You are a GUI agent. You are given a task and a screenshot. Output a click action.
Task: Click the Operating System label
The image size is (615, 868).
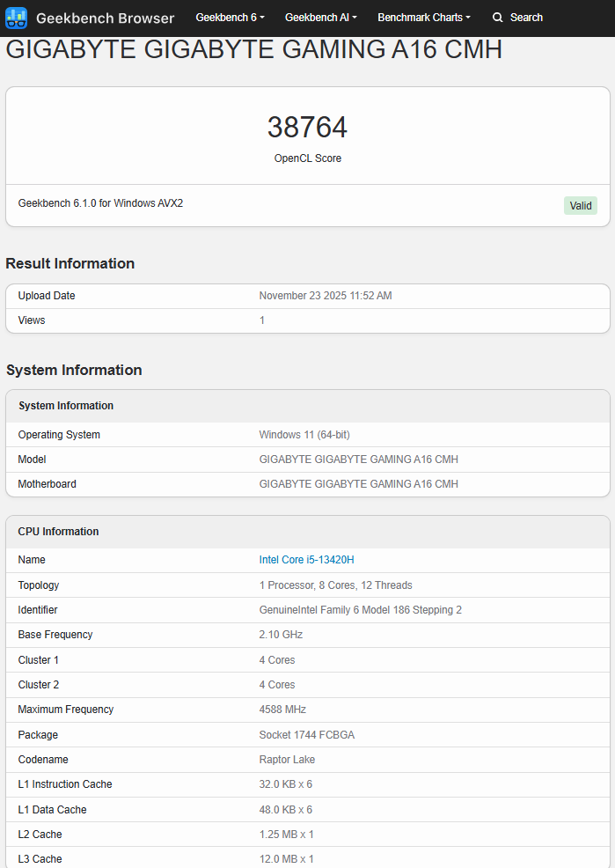[59, 435]
